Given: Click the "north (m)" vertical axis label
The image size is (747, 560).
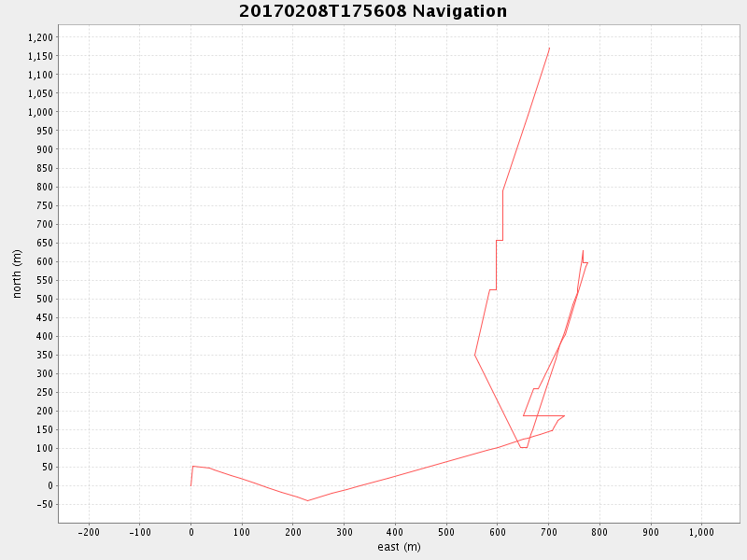Looking at the screenshot, I should click(x=17, y=273).
